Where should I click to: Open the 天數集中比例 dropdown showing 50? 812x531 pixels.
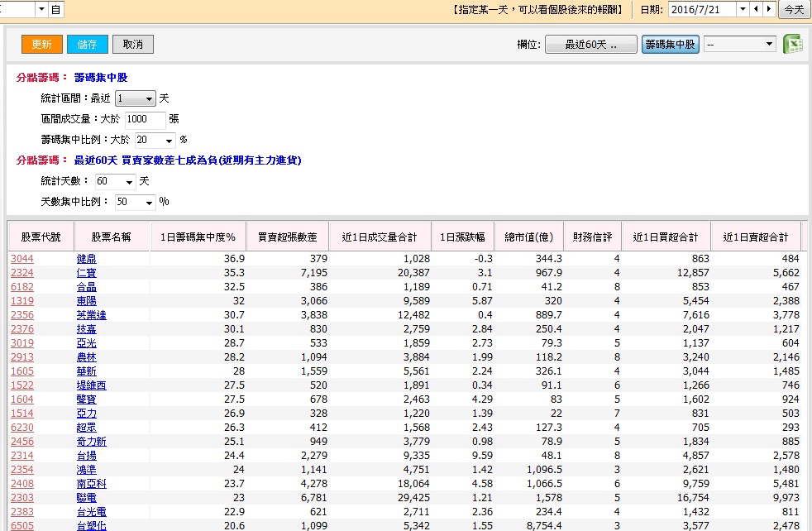(x=149, y=203)
